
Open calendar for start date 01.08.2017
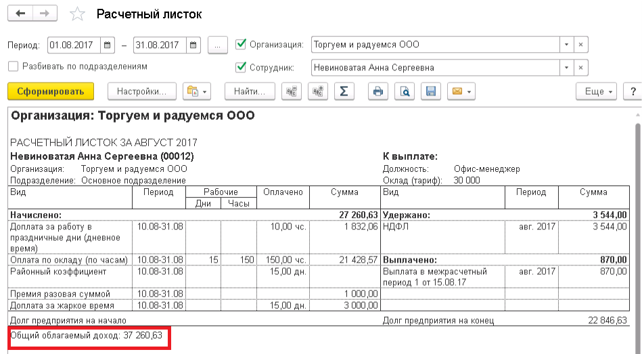[x=107, y=45]
